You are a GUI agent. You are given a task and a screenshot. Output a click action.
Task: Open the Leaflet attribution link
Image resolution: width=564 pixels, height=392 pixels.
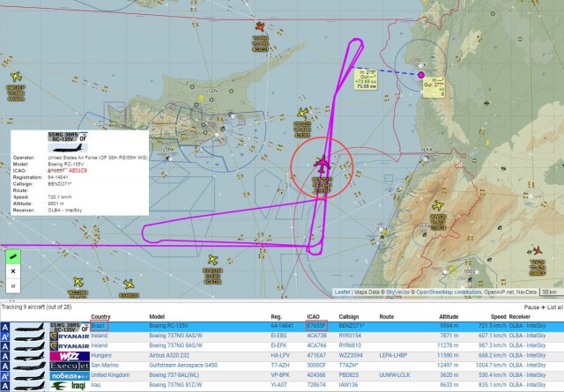tap(342, 292)
